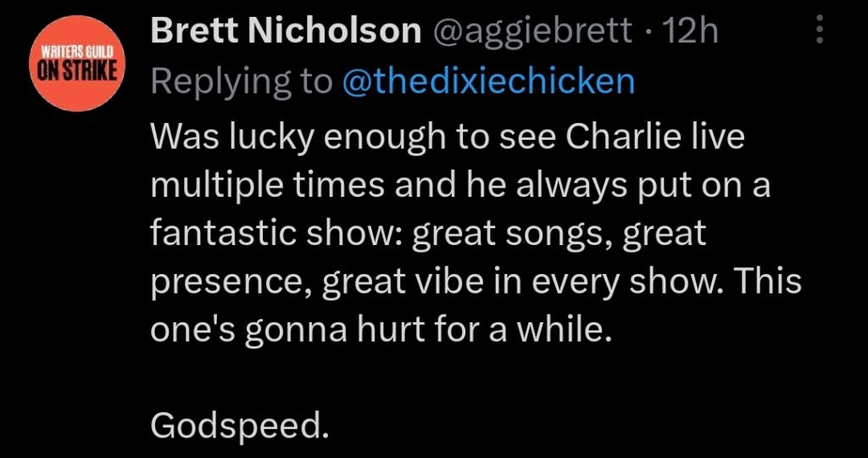Click the line "one's gonna hurt for a while."
This screenshot has width=868, height=458.
click(x=381, y=329)
